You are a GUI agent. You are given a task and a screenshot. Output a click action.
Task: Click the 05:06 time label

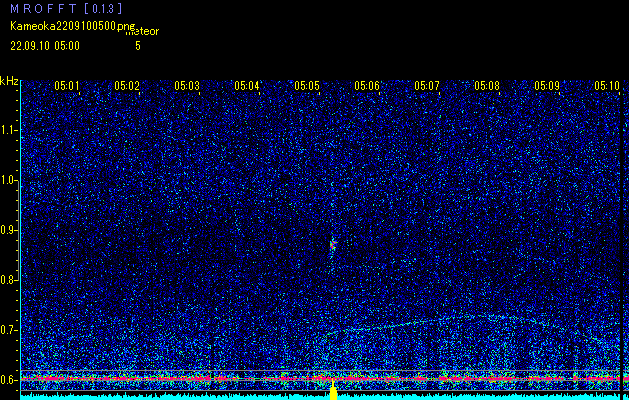click(x=367, y=85)
